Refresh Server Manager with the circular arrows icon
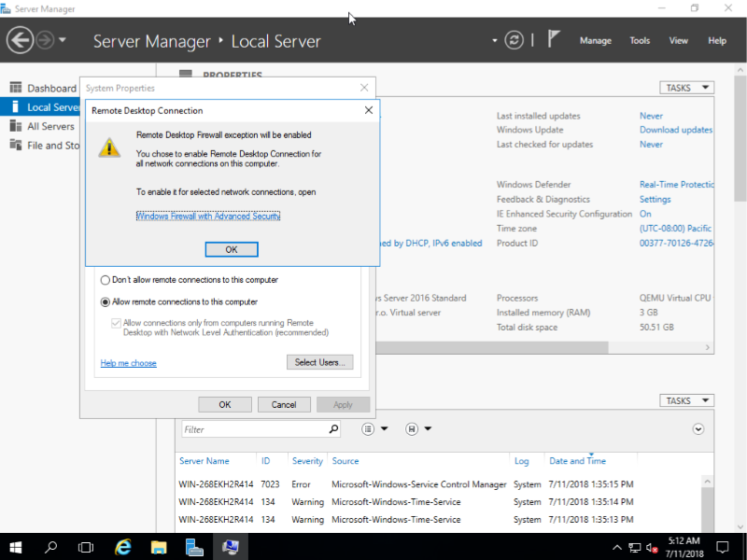 click(514, 40)
